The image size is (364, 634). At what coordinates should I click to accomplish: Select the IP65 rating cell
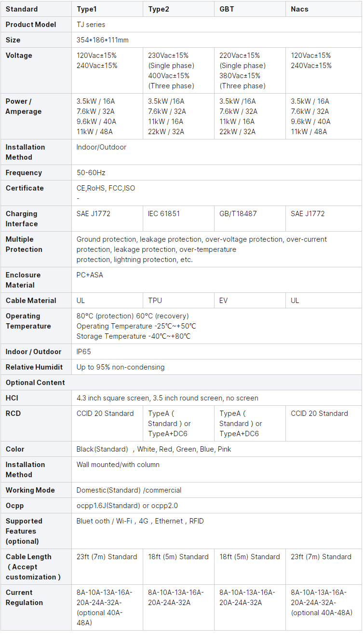point(84,352)
